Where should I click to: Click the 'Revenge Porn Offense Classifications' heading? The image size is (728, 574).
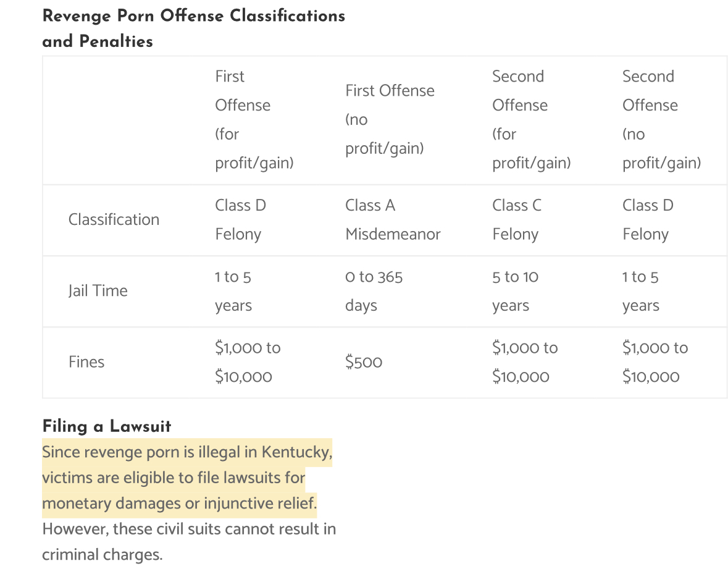pos(193,16)
